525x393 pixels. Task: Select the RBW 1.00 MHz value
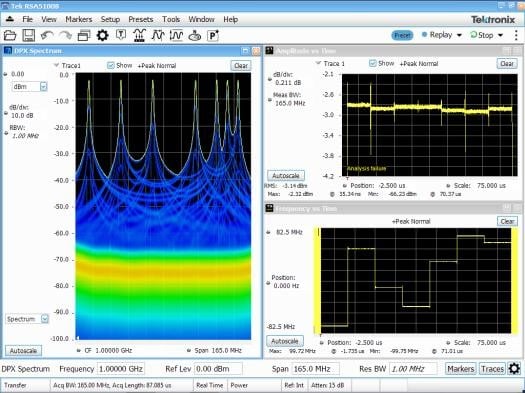pyautogui.click(x=25, y=136)
